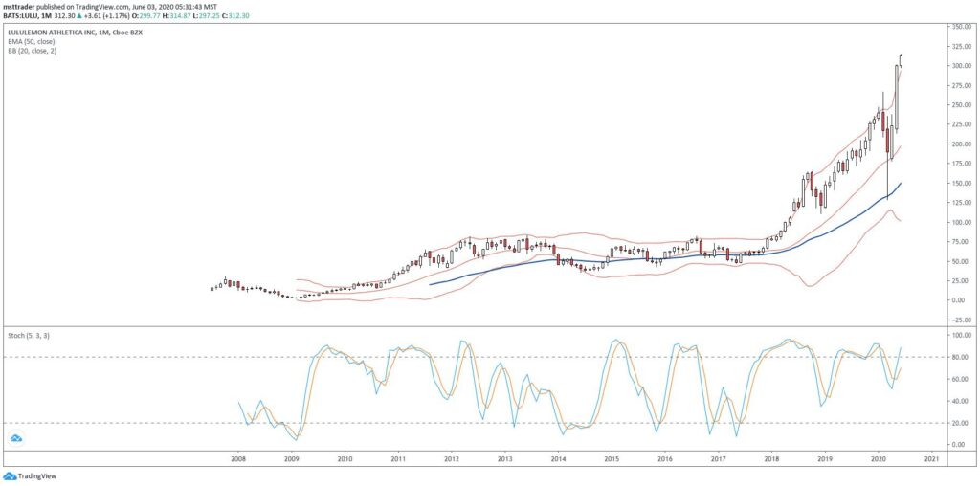Image resolution: width=980 pixels, height=486 pixels.
Task: Click the 2020 label on time axis
Action: (x=879, y=458)
